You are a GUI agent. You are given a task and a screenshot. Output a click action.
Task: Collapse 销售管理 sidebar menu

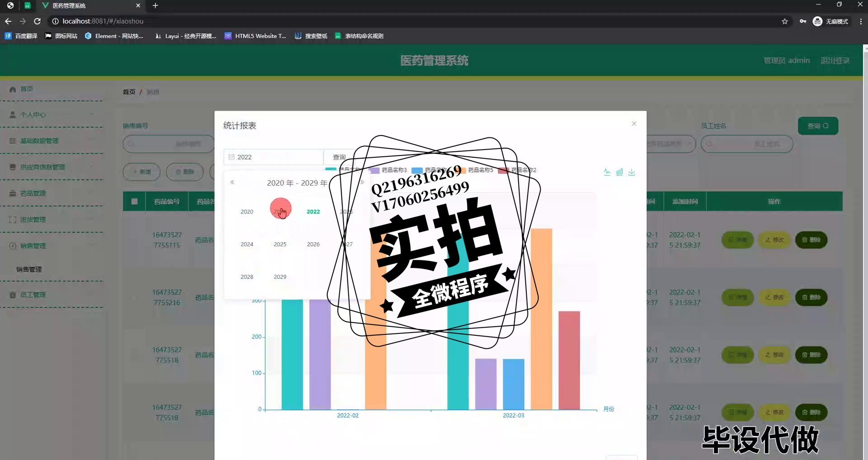click(x=52, y=246)
